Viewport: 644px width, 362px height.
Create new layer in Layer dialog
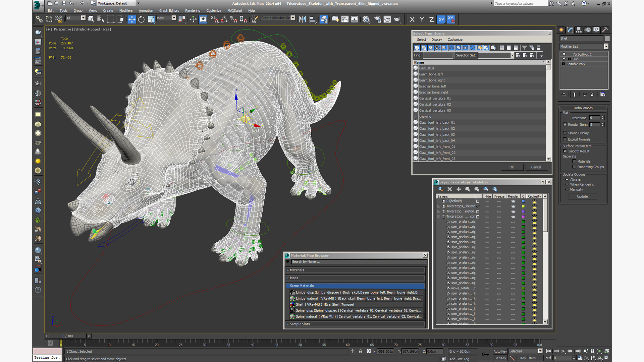(x=441, y=189)
